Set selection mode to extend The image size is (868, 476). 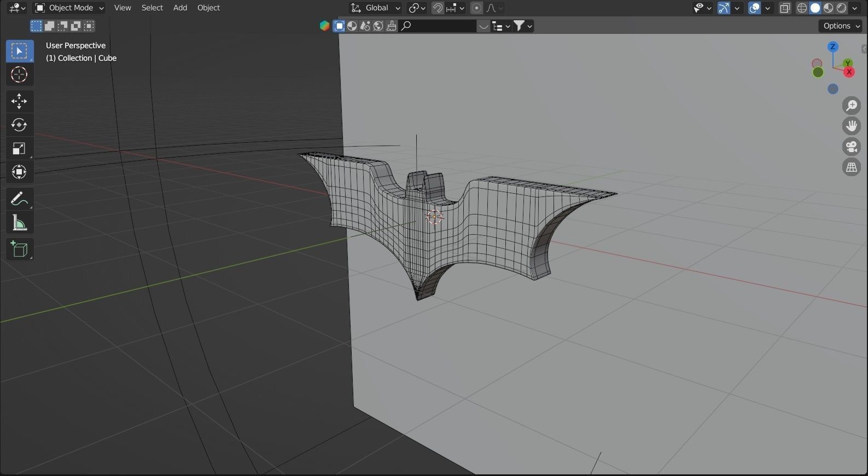click(49, 26)
